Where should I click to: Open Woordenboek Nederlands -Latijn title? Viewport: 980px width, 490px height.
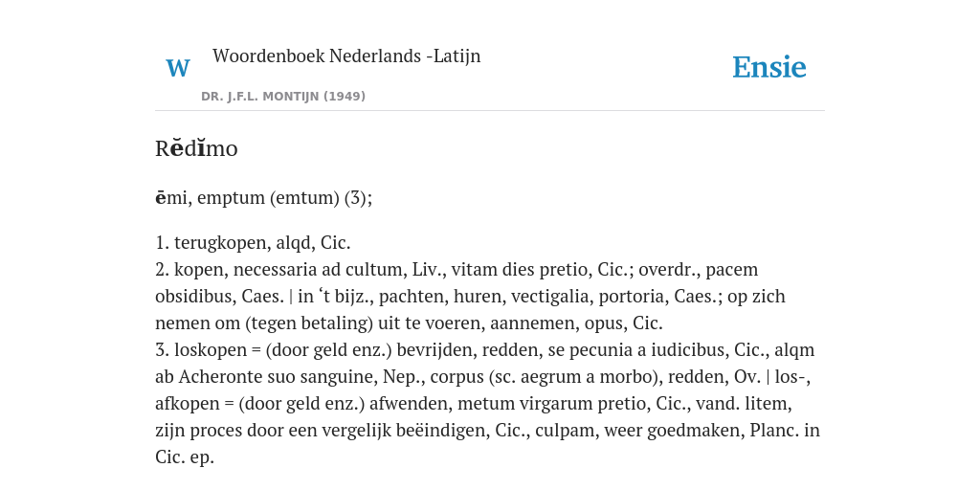pos(346,56)
